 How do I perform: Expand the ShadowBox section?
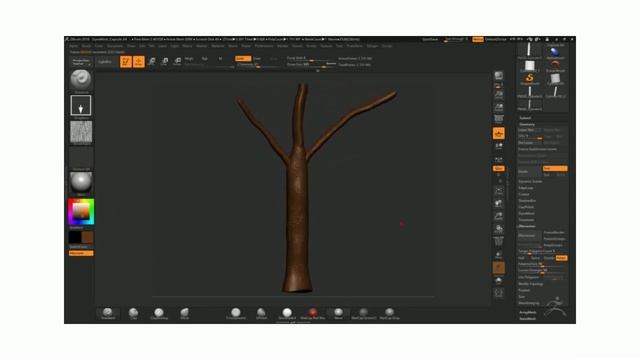(x=527, y=201)
